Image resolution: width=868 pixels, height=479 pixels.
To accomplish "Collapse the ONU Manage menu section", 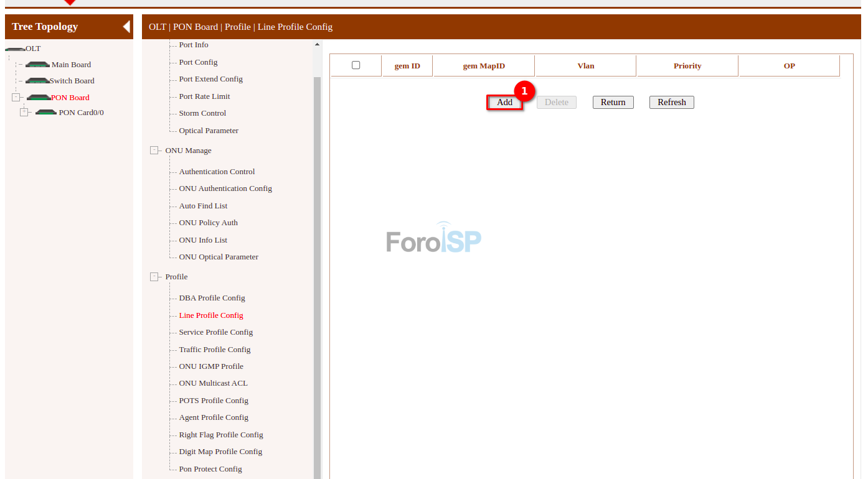I will (154, 151).
